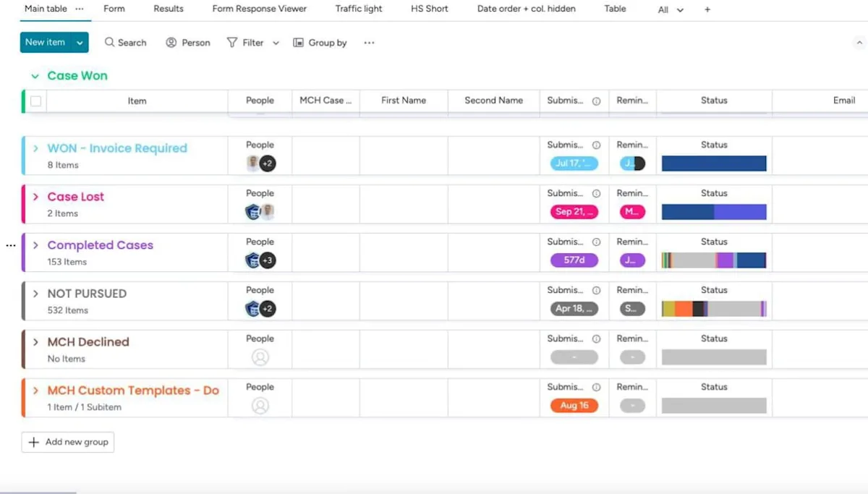Switch to Main table tab
This screenshot has height=494, width=868.
pyautogui.click(x=46, y=9)
